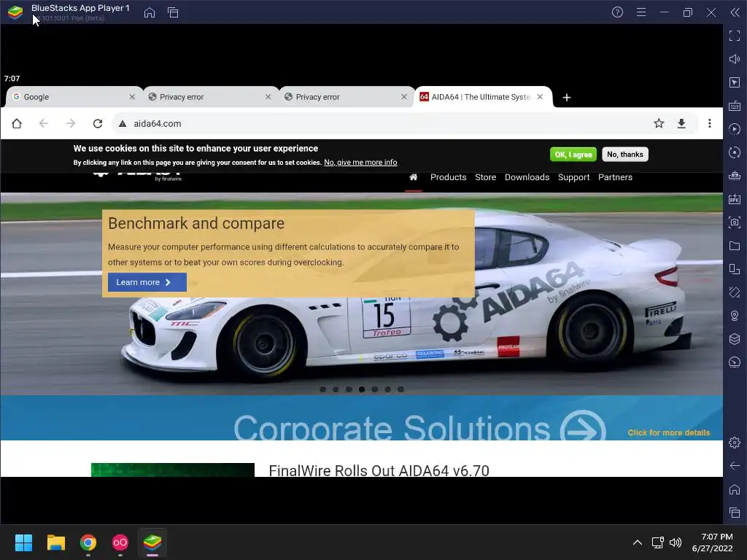Open multi-instance tabs icon in title bar

pos(173,12)
